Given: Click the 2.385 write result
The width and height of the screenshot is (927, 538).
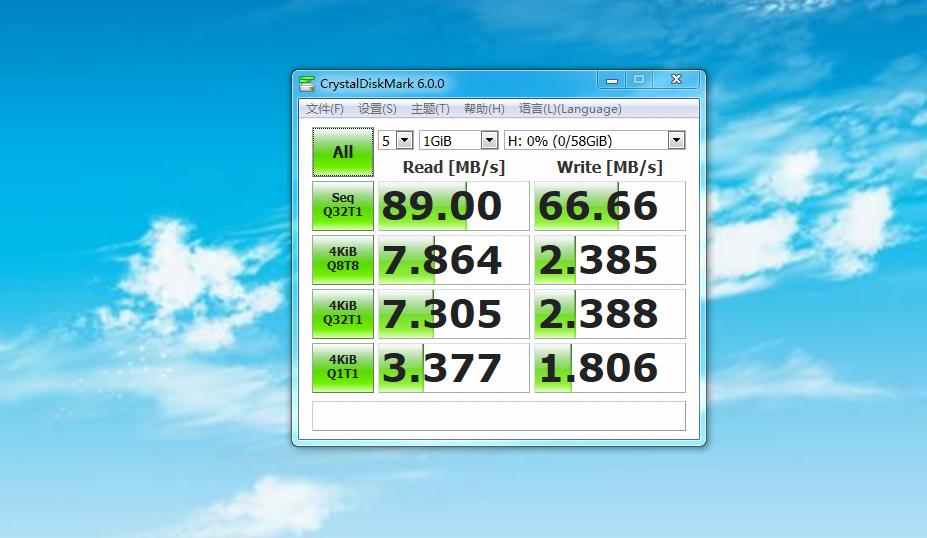Looking at the screenshot, I should 610,260.
